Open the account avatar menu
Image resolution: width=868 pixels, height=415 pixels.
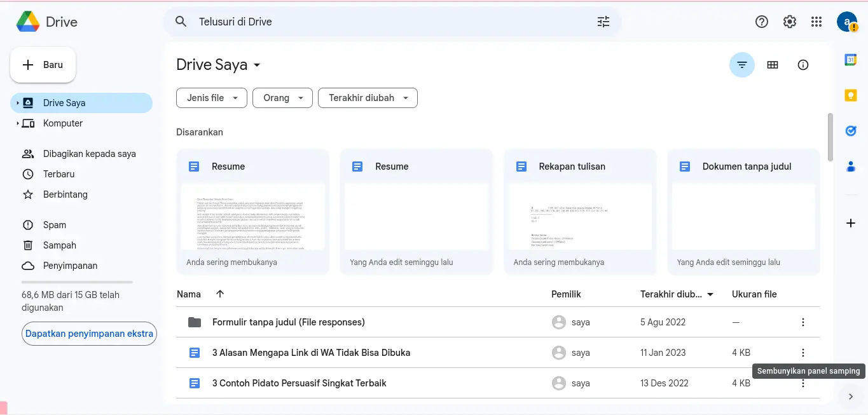(847, 22)
